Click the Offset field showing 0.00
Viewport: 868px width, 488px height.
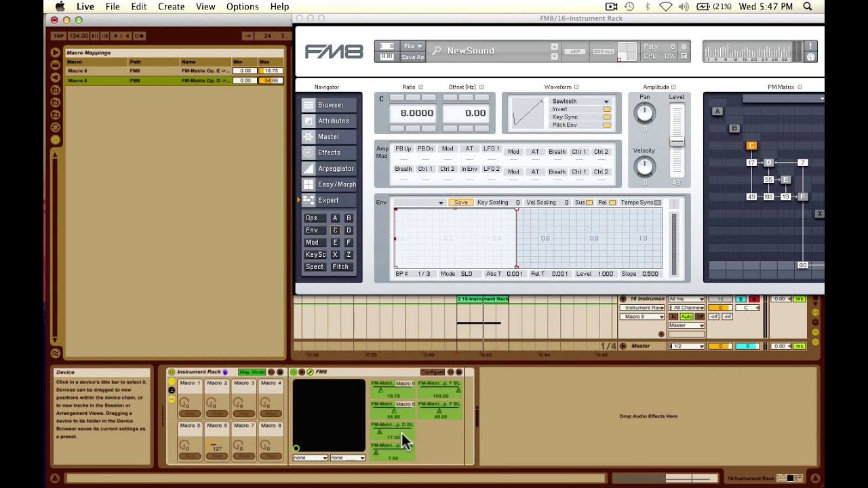[x=467, y=113]
